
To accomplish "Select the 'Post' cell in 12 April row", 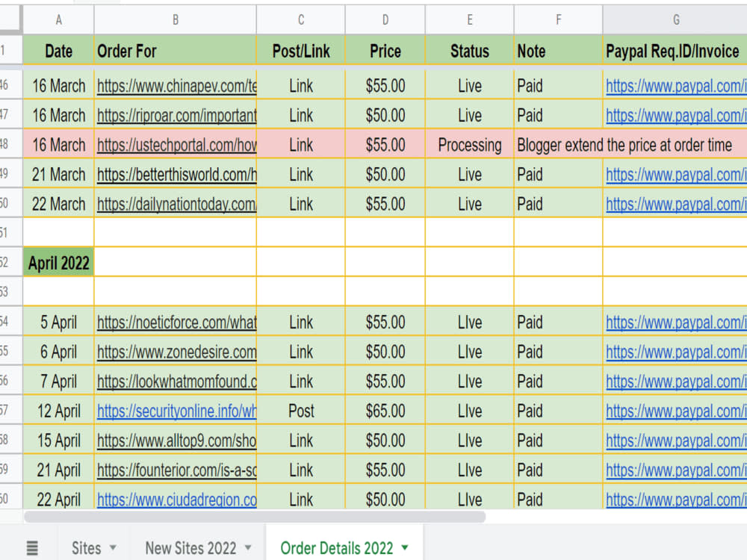I will 300,411.
